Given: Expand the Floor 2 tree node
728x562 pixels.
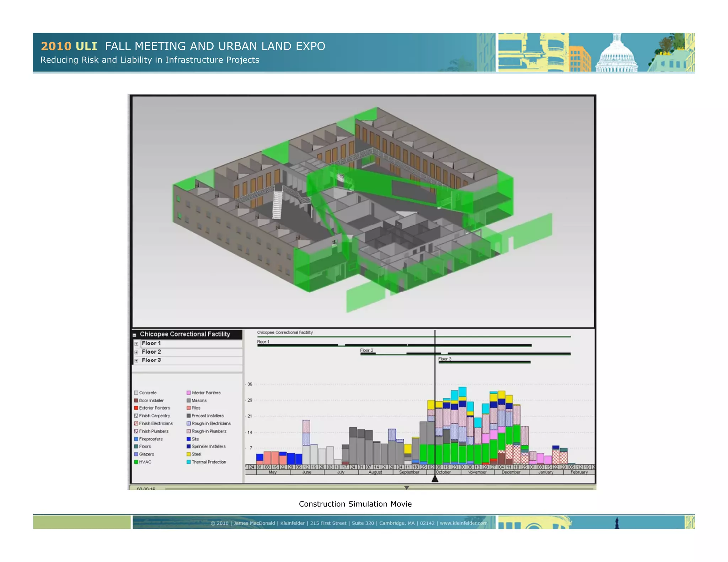Looking at the screenshot, I should (136, 352).
